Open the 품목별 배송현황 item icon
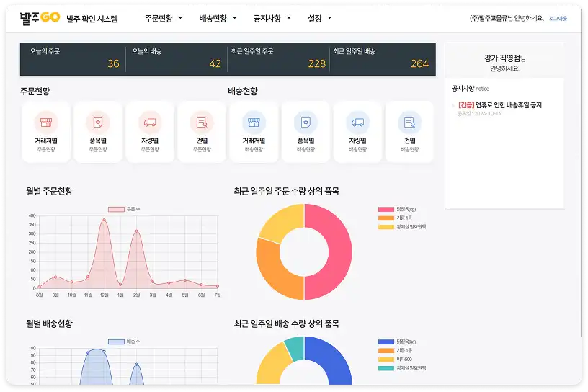 (306, 122)
